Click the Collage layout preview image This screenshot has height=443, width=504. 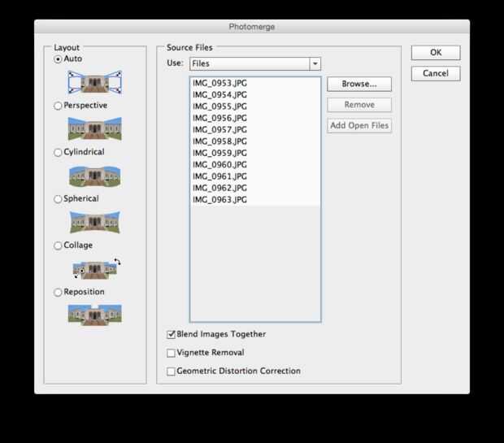coord(97,268)
